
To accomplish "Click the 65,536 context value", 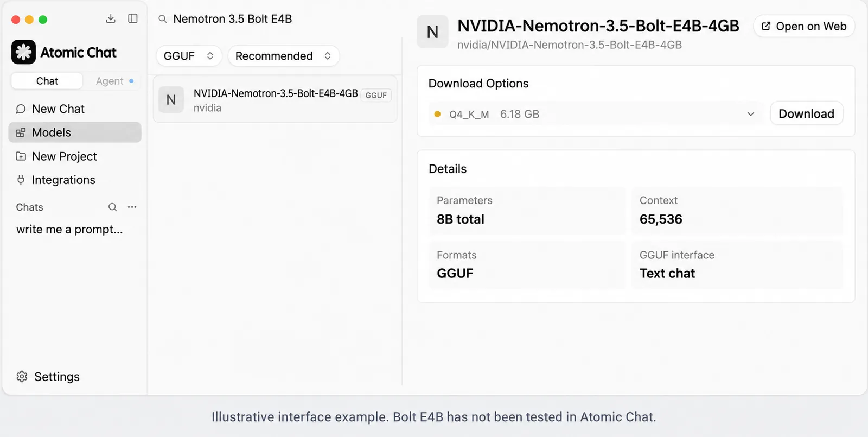I will point(661,219).
